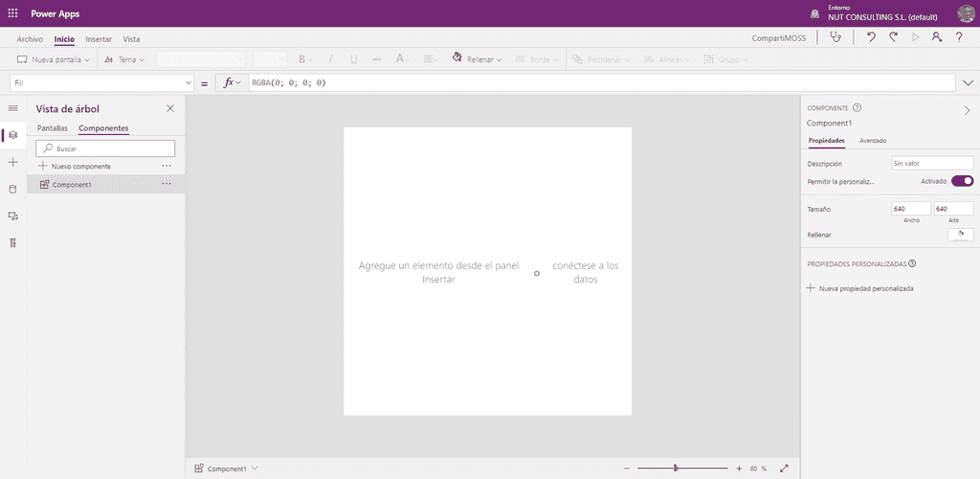
Task: Open the component help info icon
Action: tap(857, 108)
